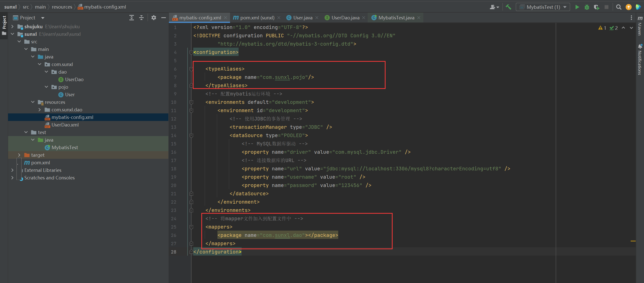Collapse the pojo package node
This screenshot has height=283, width=644.
46,87
